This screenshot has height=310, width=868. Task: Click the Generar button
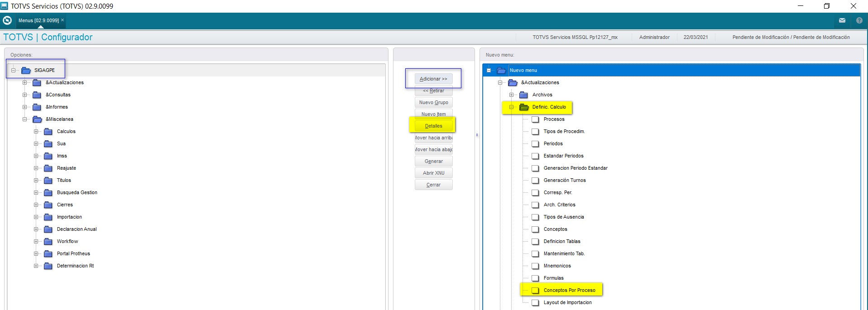pos(433,161)
